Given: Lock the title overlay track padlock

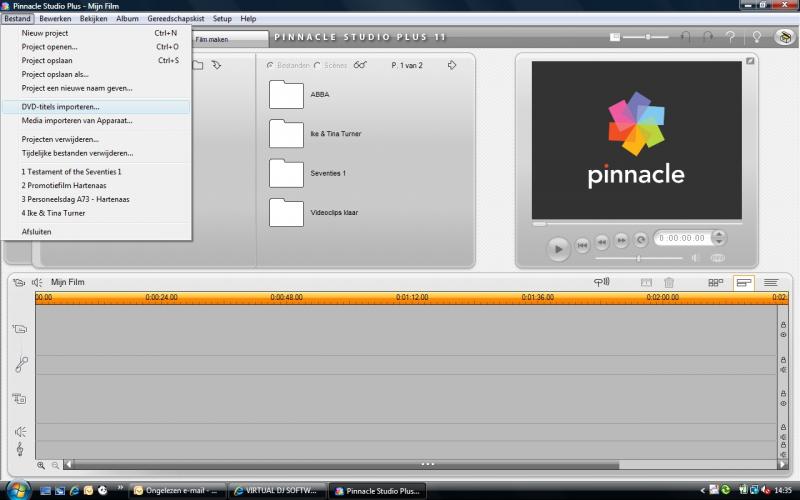Looking at the screenshot, I should pos(783,393).
